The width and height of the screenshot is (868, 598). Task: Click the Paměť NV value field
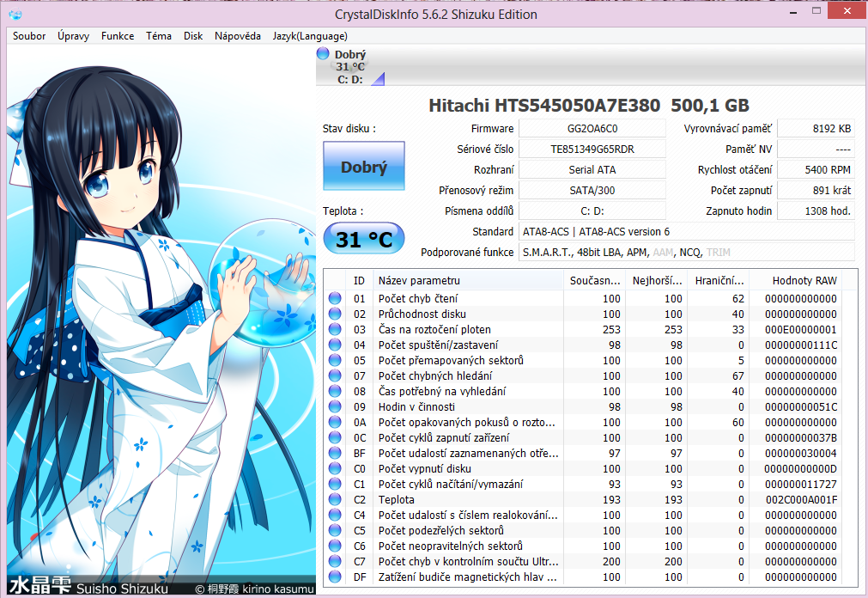click(x=816, y=149)
